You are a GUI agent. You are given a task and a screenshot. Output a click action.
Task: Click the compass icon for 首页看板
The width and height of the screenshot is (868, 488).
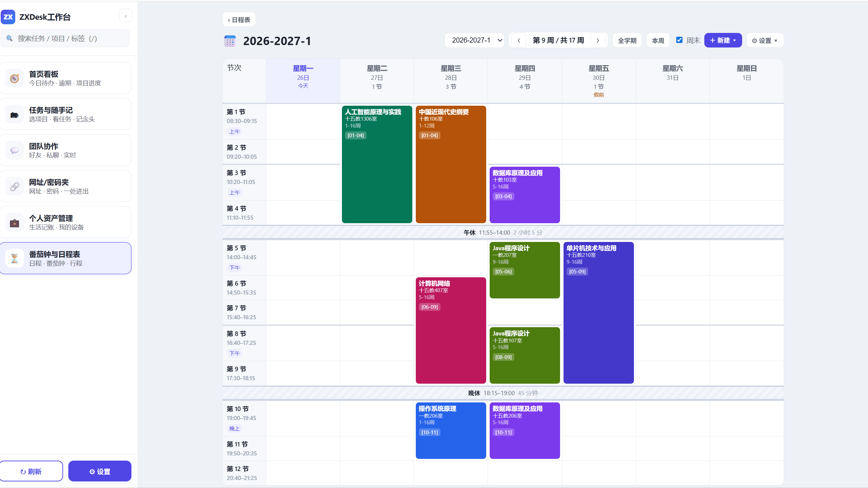tap(15, 78)
